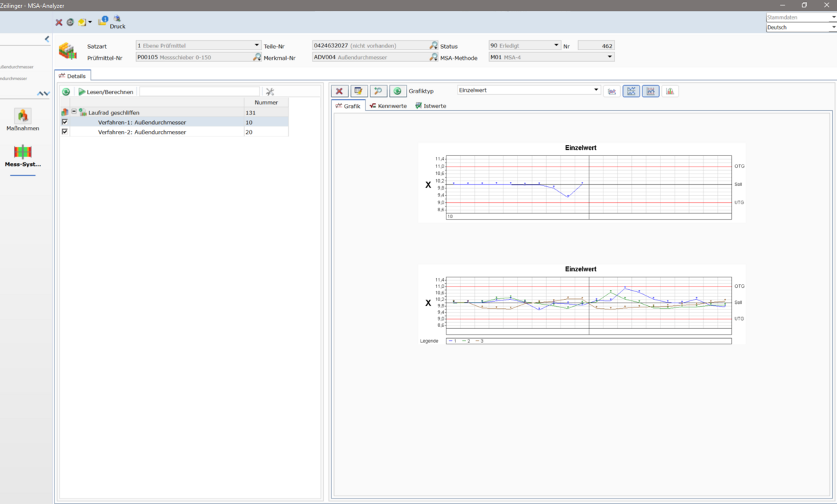Open the Deutsch language dropdown
837x504 pixels.
click(834, 27)
